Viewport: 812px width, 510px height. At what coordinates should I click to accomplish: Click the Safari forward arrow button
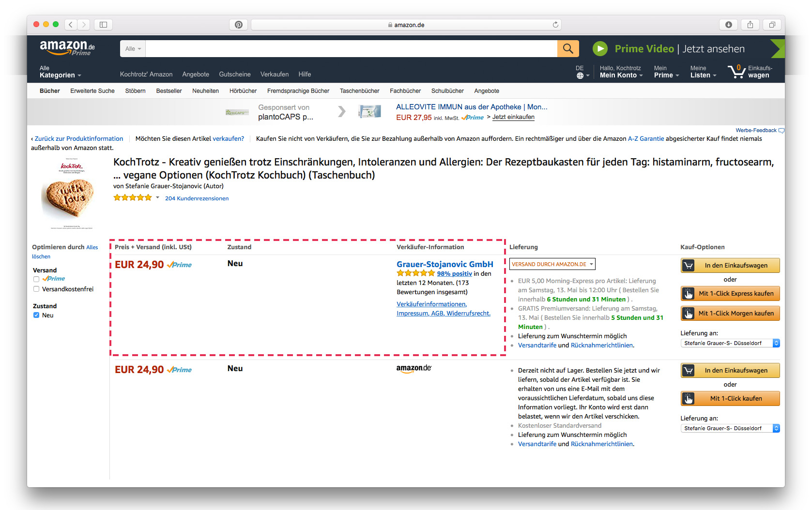point(84,24)
